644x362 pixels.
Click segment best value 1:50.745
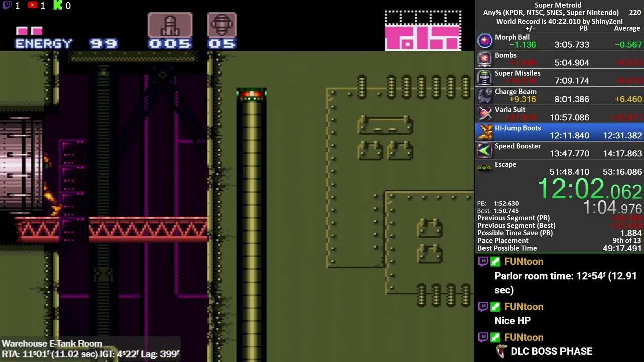tap(506, 211)
